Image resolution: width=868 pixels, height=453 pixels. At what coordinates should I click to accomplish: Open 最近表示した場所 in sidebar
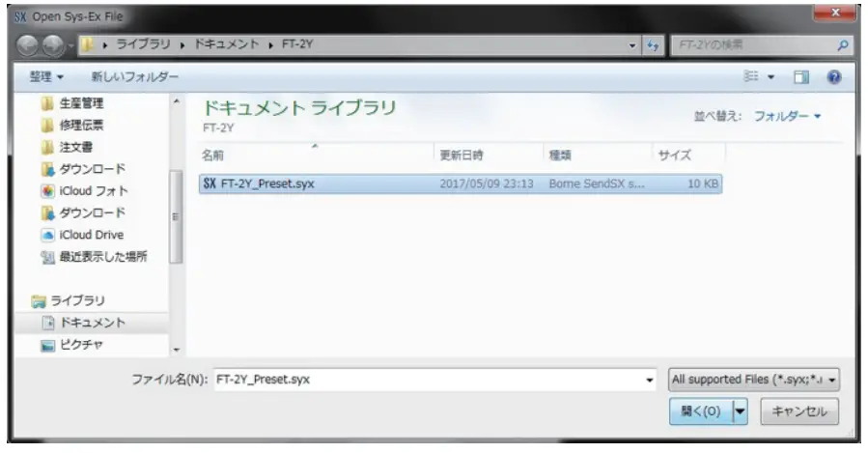point(103,256)
